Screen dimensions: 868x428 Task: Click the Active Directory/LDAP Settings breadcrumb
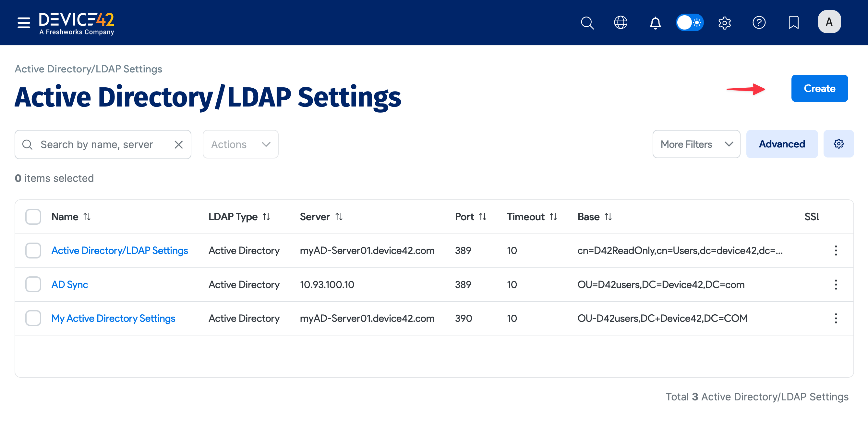coord(88,69)
